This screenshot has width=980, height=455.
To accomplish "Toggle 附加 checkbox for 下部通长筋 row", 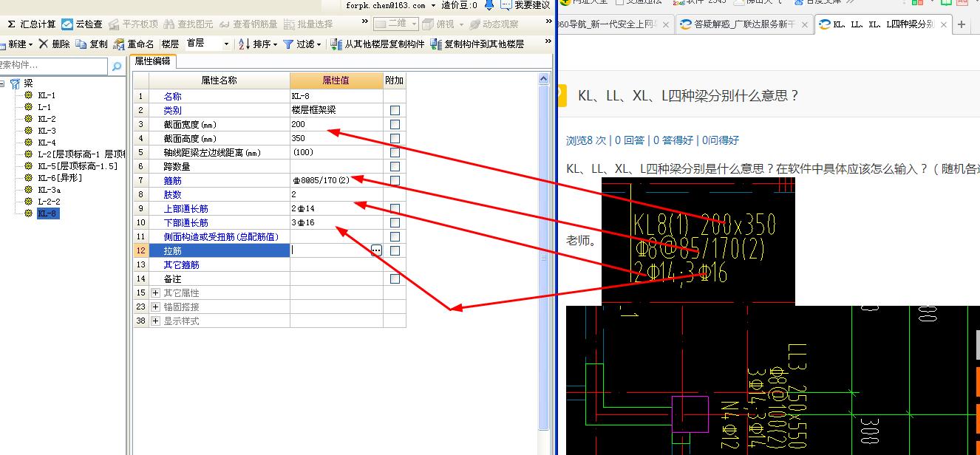I will pos(395,222).
